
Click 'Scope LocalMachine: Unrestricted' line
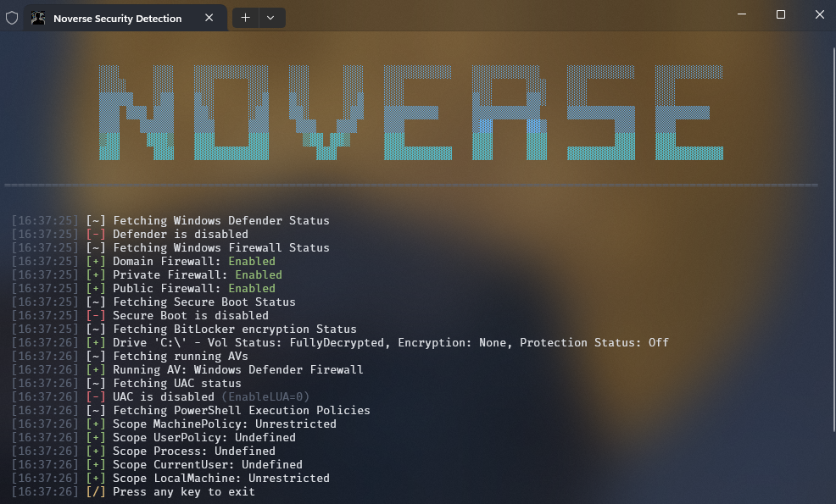click(x=170, y=479)
